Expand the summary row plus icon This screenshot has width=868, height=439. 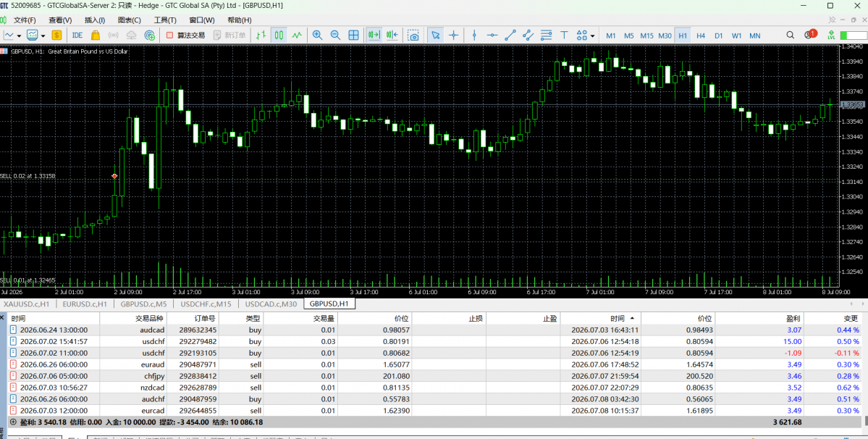point(13,422)
